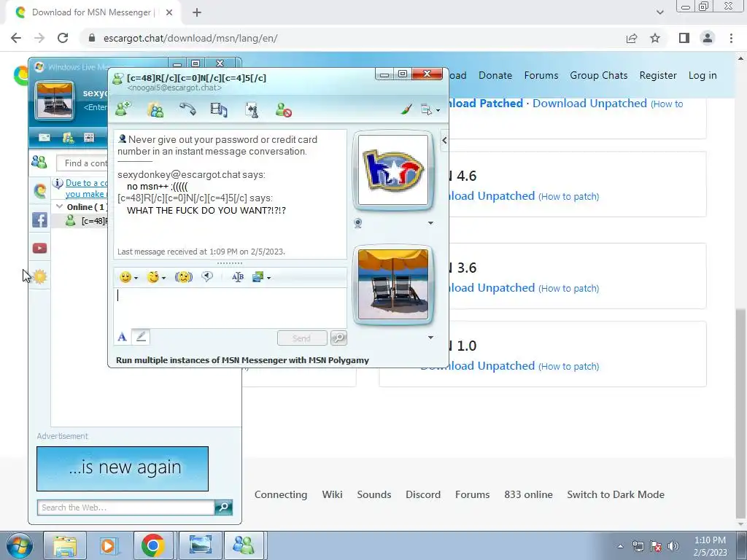Click the Windows Start button
Viewport: 747px width, 560px height.
19,545
